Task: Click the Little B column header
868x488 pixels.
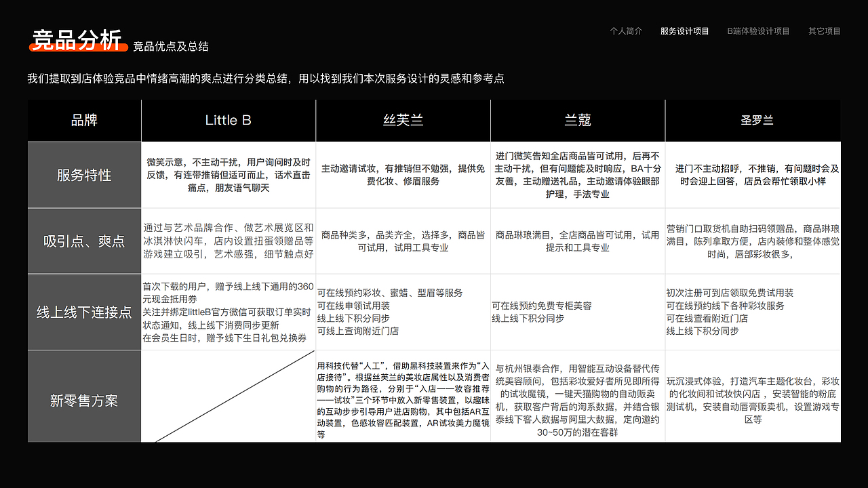Action: pos(228,120)
